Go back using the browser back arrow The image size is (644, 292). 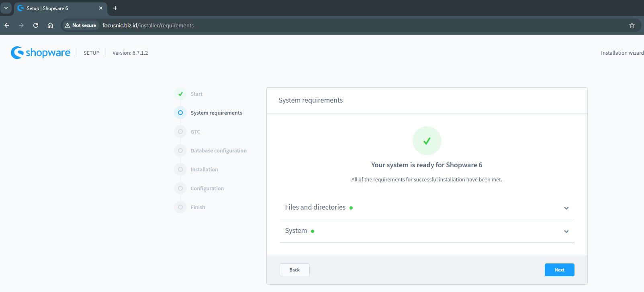(7, 25)
